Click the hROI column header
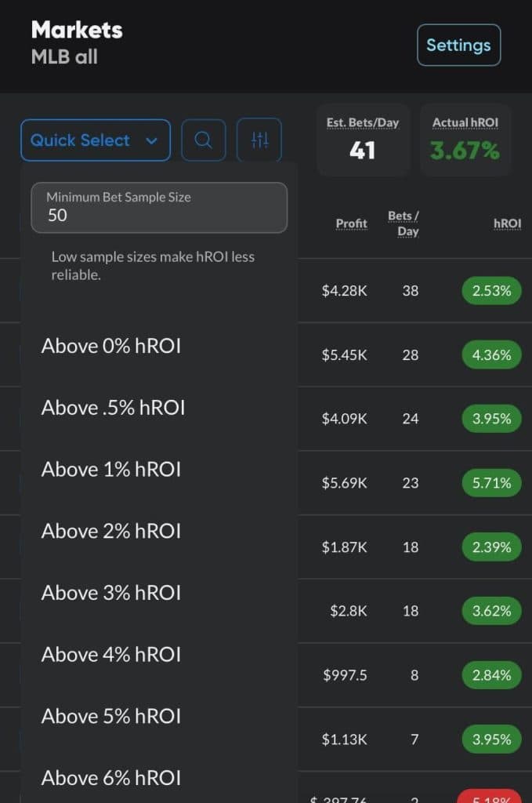This screenshot has width=532, height=803. coord(507,223)
